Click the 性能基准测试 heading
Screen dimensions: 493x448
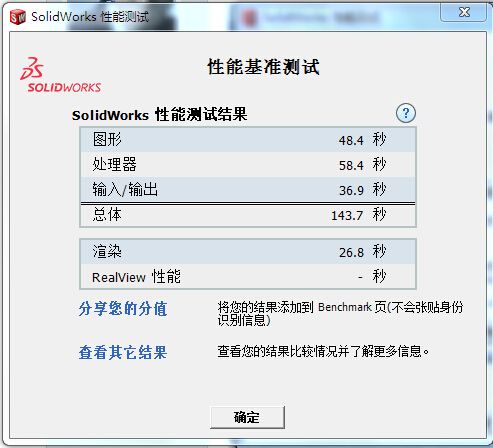(x=264, y=67)
